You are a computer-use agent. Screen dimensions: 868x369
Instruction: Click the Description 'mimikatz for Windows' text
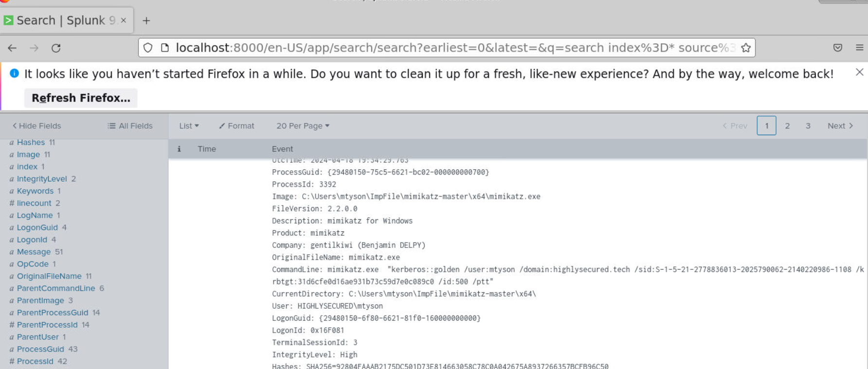pyautogui.click(x=370, y=221)
